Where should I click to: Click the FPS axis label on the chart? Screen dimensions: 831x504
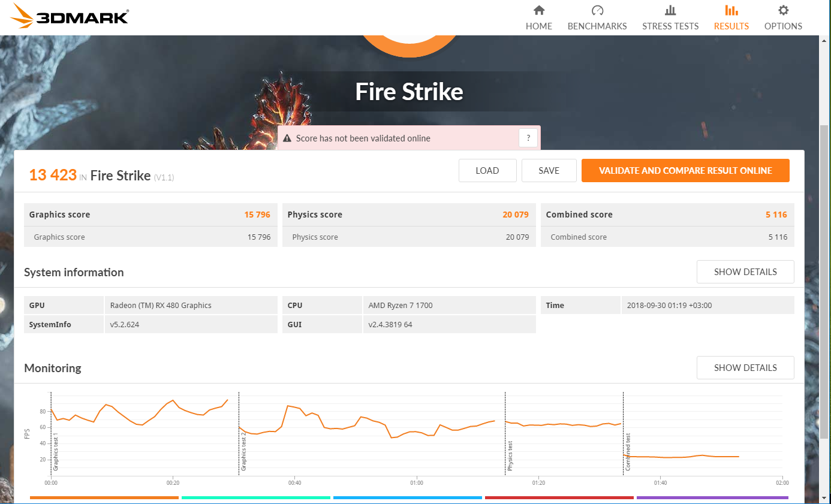[x=28, y=433]
